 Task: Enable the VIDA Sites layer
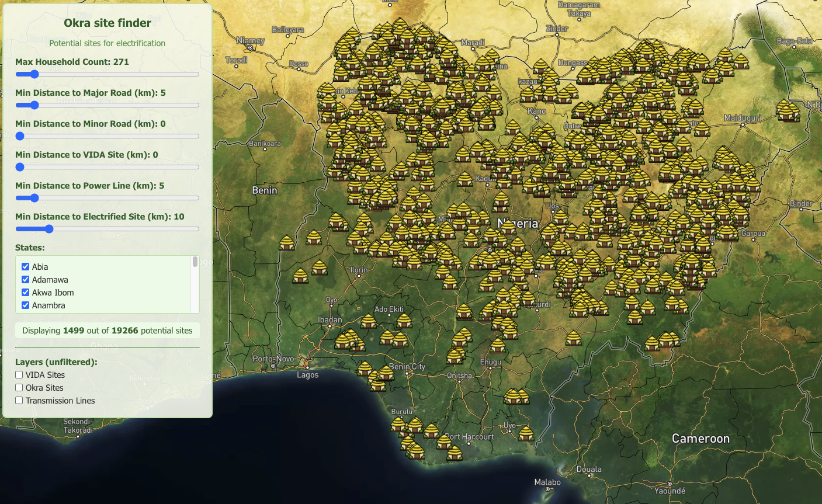19,375
